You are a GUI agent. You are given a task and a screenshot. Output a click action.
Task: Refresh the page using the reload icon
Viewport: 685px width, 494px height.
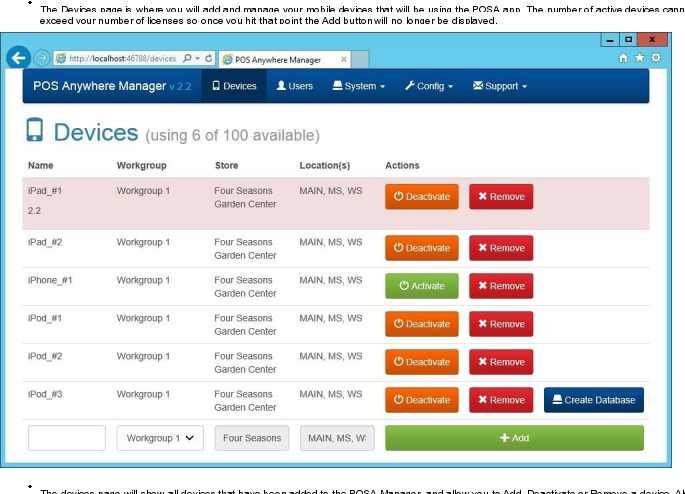pos(209,58)
